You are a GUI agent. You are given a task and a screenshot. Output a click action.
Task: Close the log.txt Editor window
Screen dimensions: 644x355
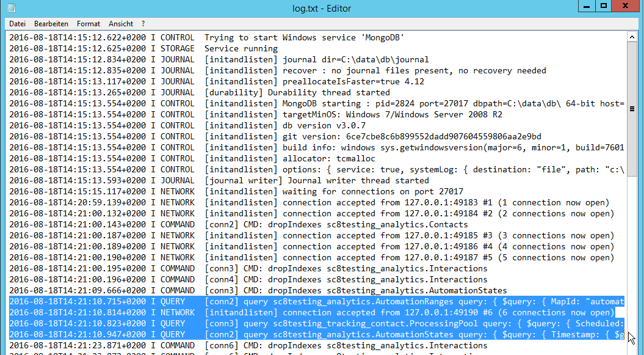626,6
